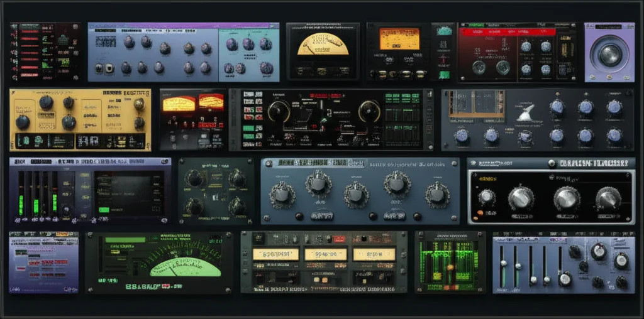Viewport: 644px width, 319px height.
Task: Click the orange spectrum display on the gray blue-knob panel
Action: pos(477,105)
